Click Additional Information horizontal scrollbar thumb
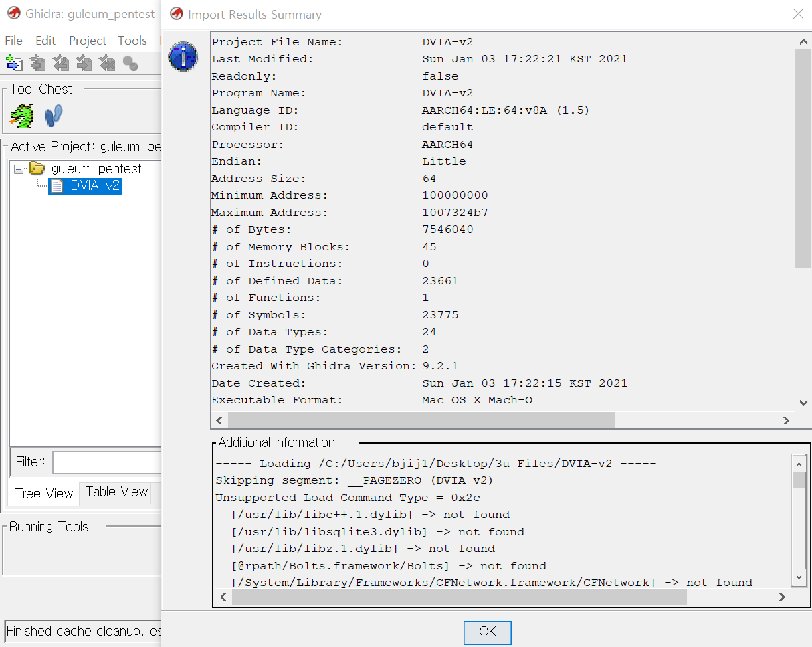 pyautogui.click(x=460, y=597)
